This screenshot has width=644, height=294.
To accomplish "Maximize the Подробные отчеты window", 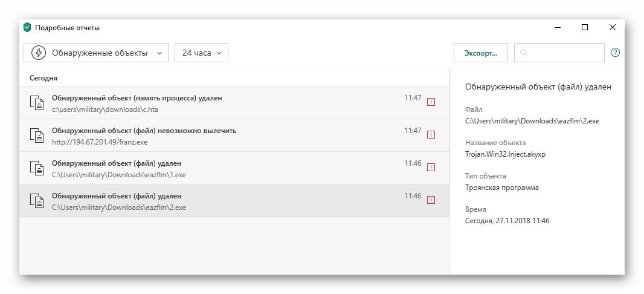I will 585,28.
